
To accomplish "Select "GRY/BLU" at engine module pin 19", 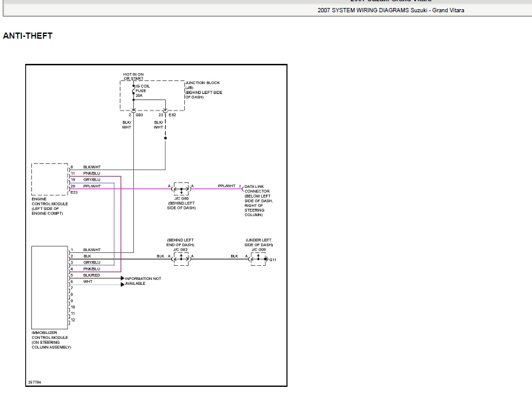I will point(92,180).
